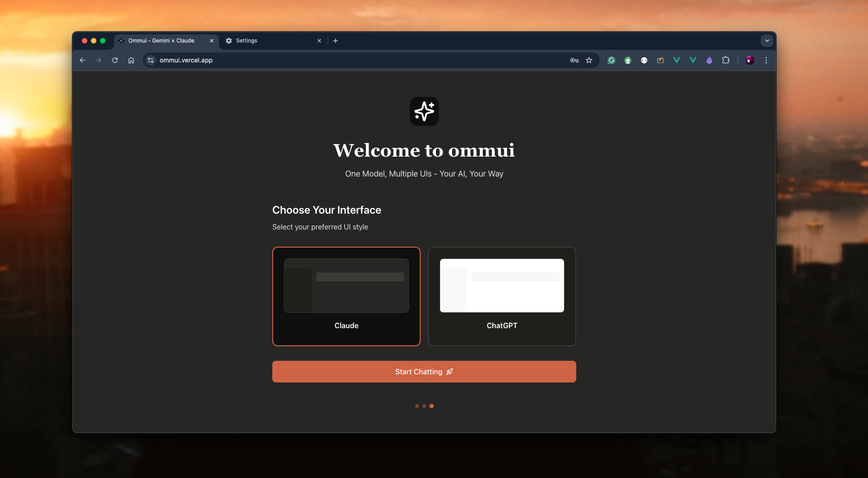Open the dark Claude UI preview thumbnail
Image resolution: width=868 pixels, height=478 pixels.
click(x=346, y=286)
